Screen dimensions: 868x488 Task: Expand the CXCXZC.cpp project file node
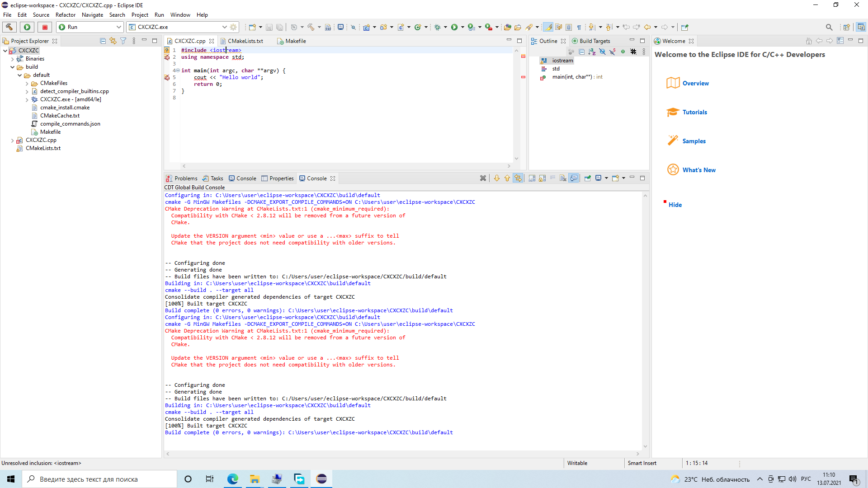tap(12, 140)
